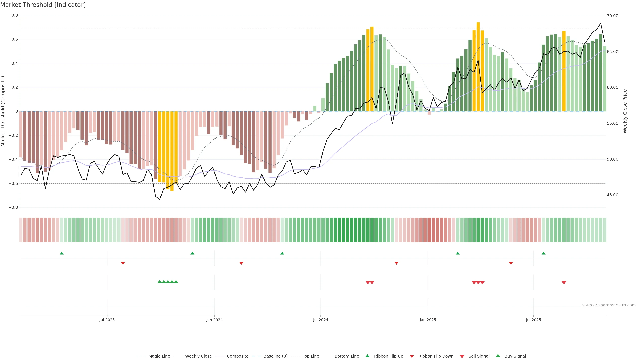Click the source: sharemaestro.com text
Image resolution: width=644 pixels, height=362 pixels.
coord(609,305)
